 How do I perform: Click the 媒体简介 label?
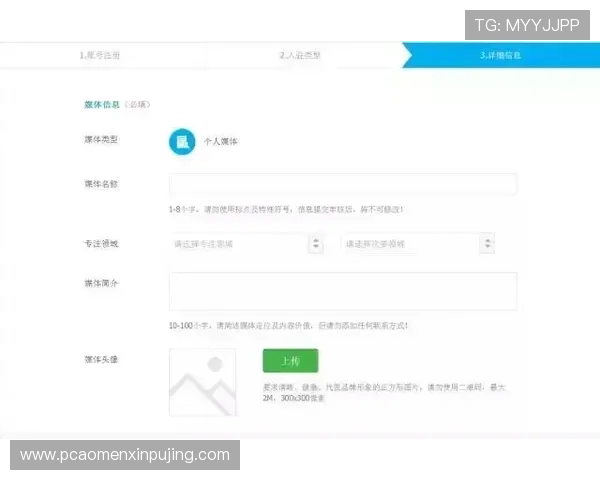point(101,284)
